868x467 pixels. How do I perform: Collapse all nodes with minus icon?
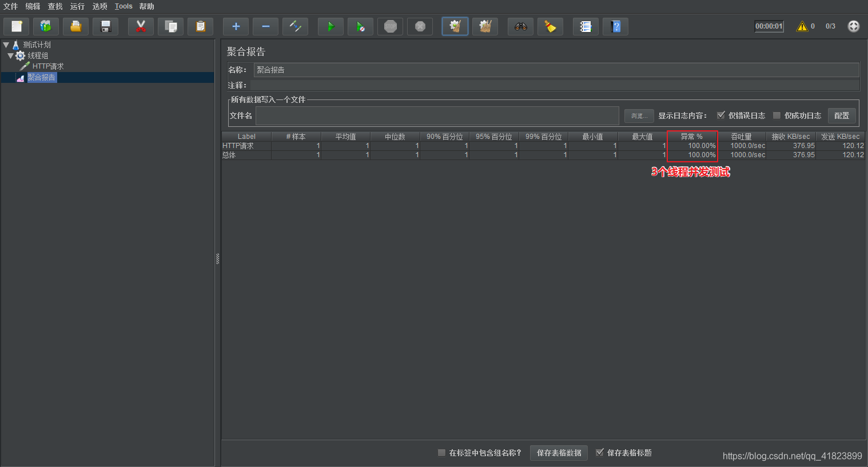point(266,26)
